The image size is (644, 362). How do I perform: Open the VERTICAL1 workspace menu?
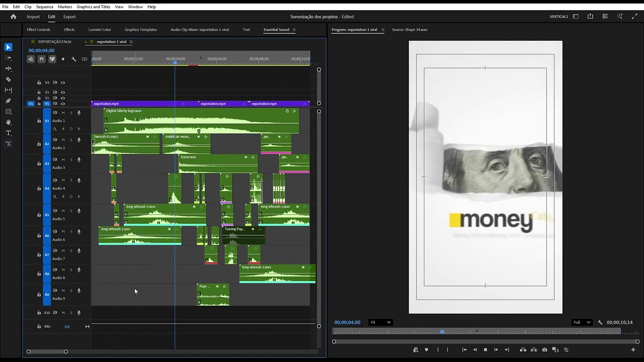(x=558, y=17)
